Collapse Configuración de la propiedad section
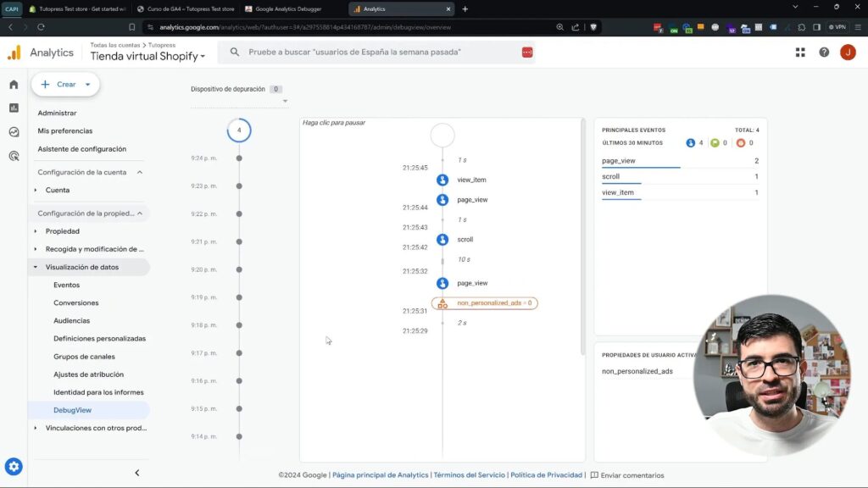 pos(140,213)
